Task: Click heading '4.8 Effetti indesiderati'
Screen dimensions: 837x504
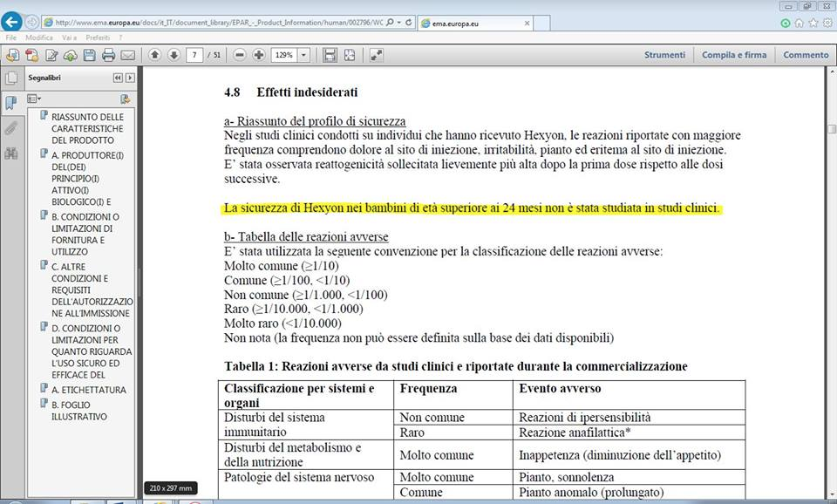Action: pyautogui.click(x=291, y=92)
